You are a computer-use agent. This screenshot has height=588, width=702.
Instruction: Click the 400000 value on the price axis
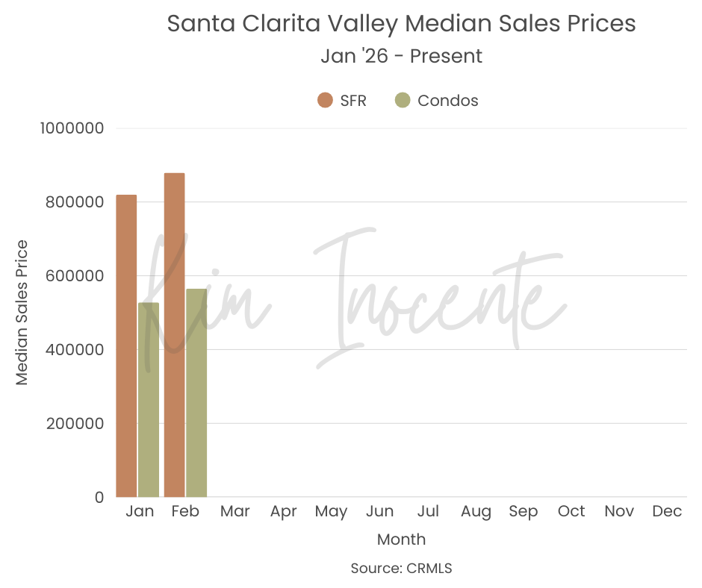click(74, 350)
